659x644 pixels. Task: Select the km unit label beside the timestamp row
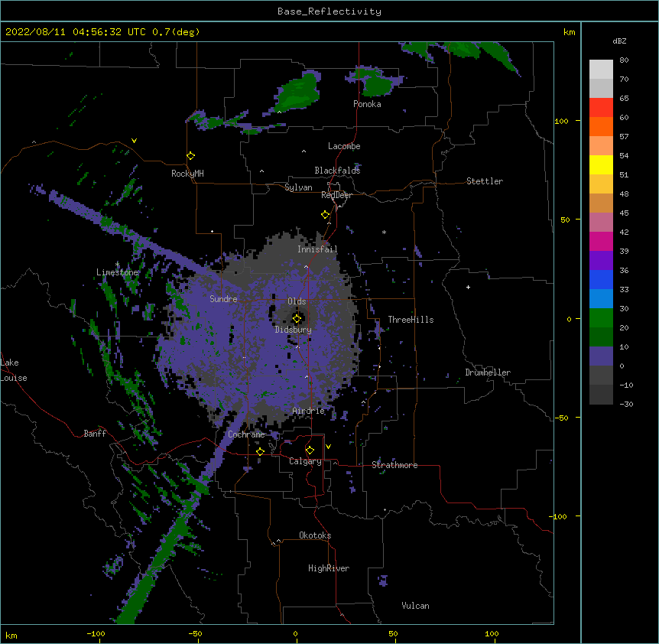pos(569,32)
